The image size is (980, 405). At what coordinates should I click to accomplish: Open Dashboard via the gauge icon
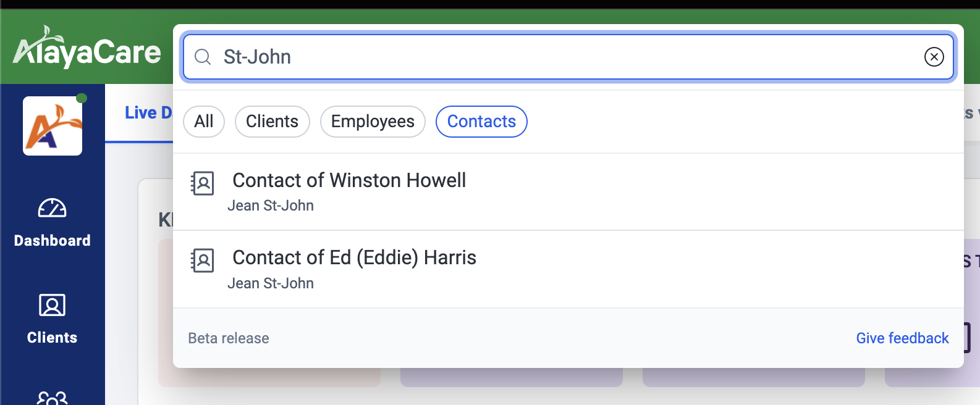[x=53, y=209]
